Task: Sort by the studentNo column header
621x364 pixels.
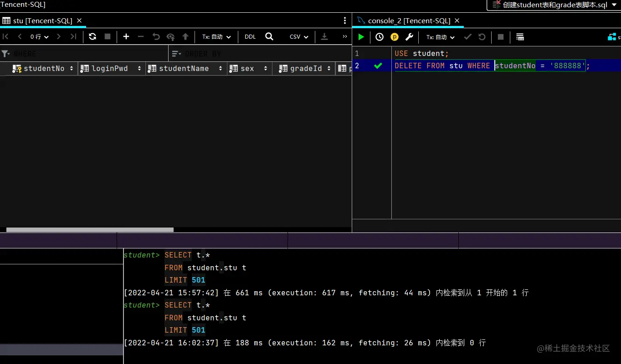Action: coord(43,68)
